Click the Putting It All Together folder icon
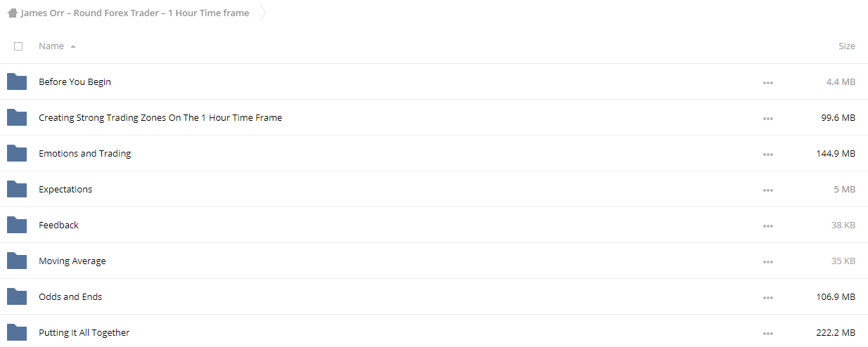Screen dimensions: 868x347 [17, 332]
